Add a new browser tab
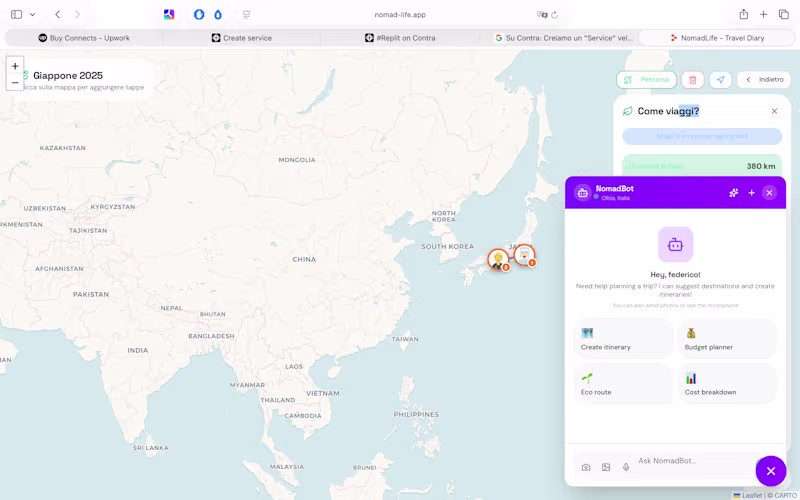This screenshot has width=800, height=500. pos(763,14)
